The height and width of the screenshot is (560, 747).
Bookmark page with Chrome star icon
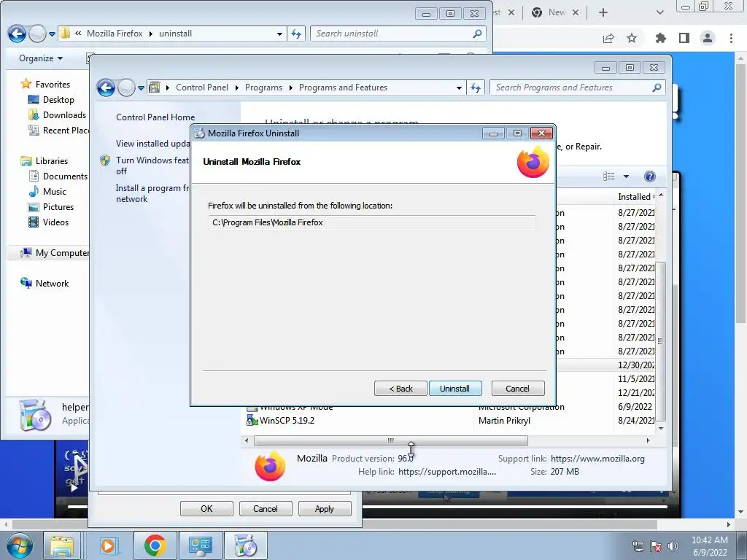point(632,38)
